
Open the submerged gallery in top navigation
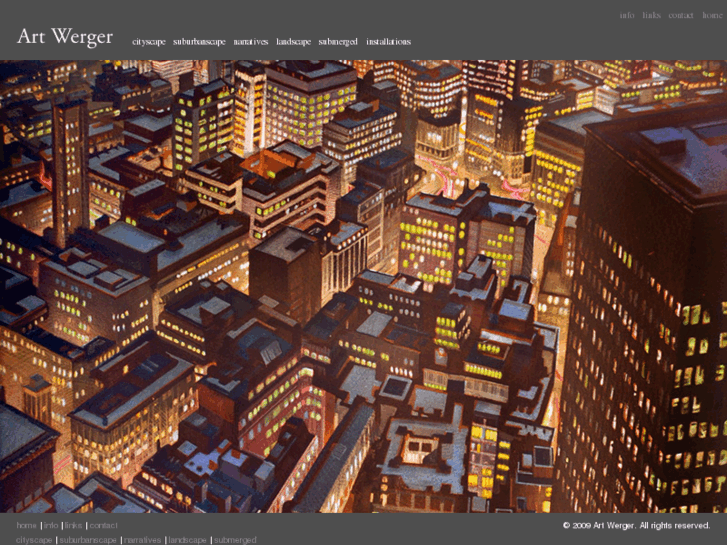coord(338,42)
